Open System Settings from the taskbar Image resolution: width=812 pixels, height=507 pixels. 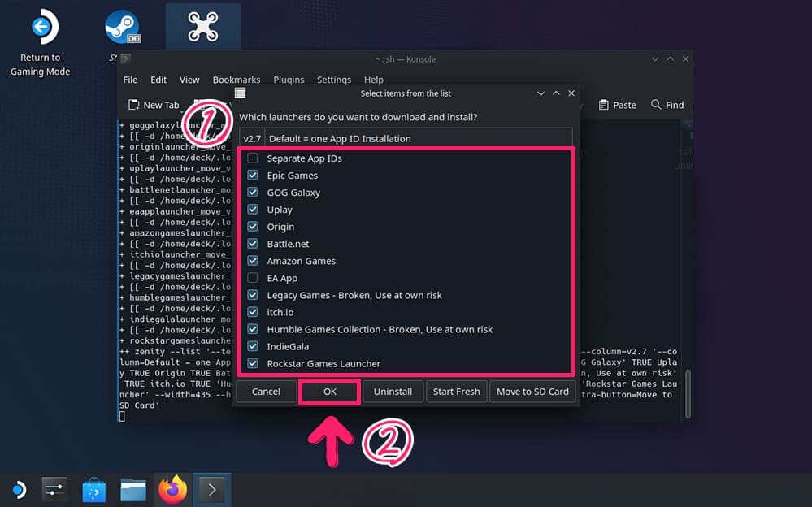click(x=54, y=489)
